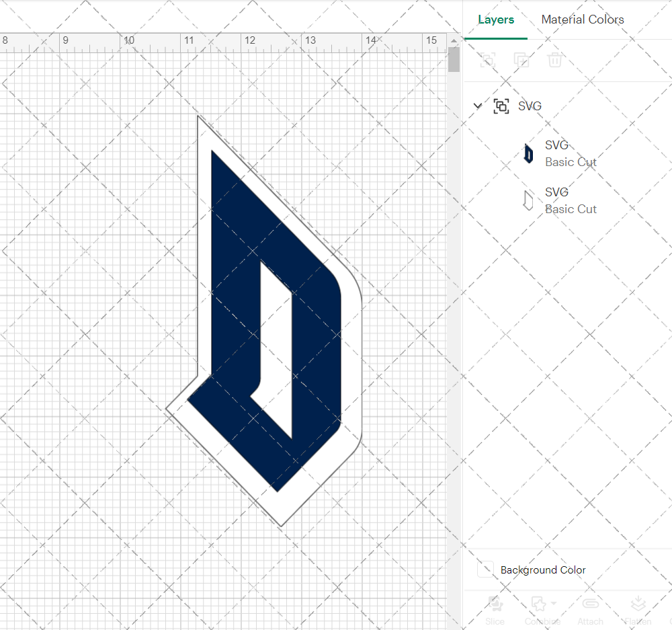Click the first Basic Cut layer text

[571, 162]
